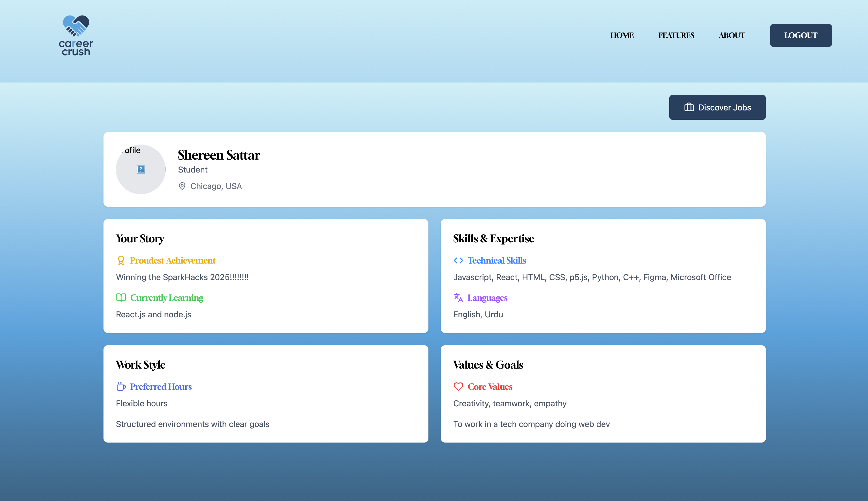This screenshot has height=501, width=868.
Task: Click the open book icon for Currently Learning
Action: (121, 298)
